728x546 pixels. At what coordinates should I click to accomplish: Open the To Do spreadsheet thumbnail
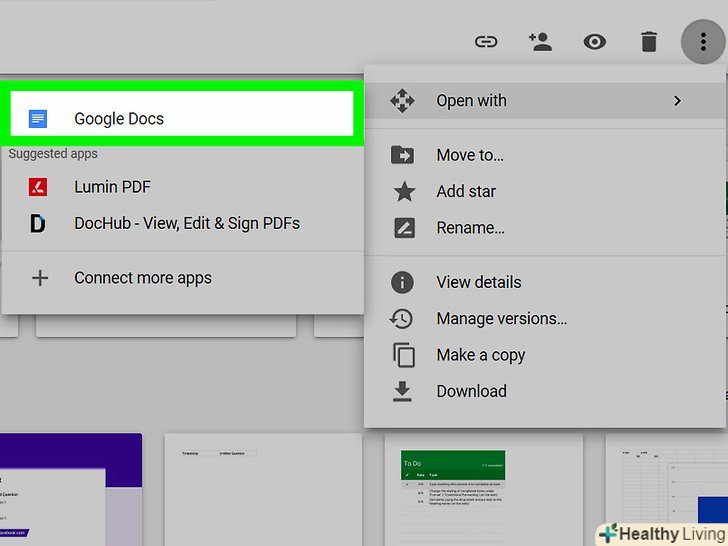(484, 490)
